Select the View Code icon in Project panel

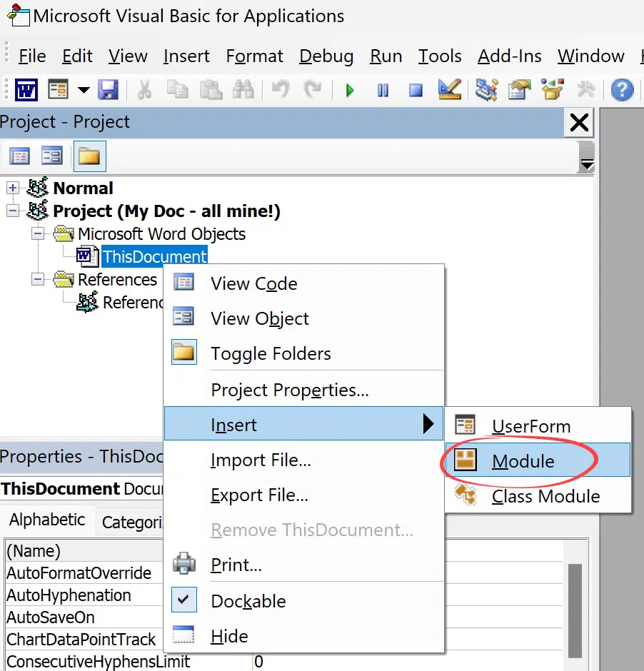[19, 156]
